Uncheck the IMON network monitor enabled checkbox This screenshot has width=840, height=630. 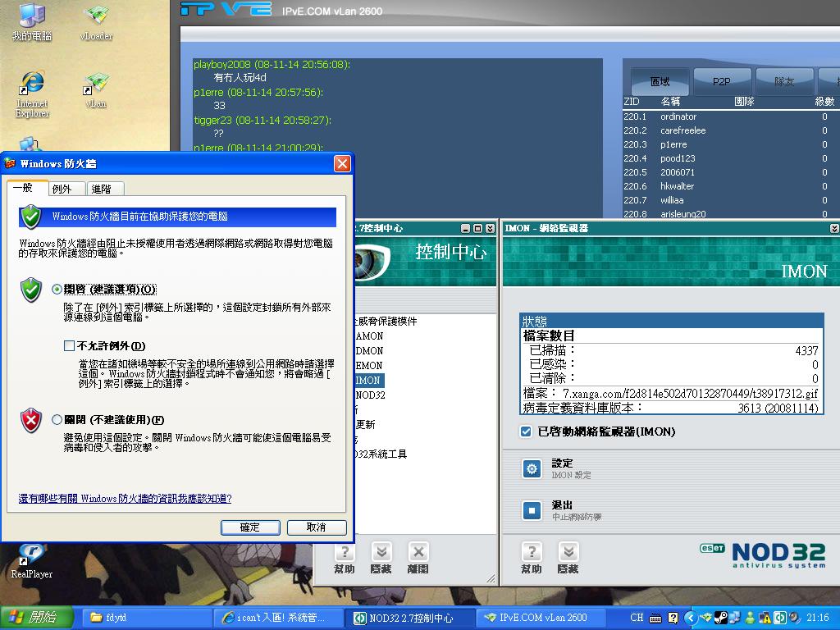pyautogui.click(x=526, y=431)
